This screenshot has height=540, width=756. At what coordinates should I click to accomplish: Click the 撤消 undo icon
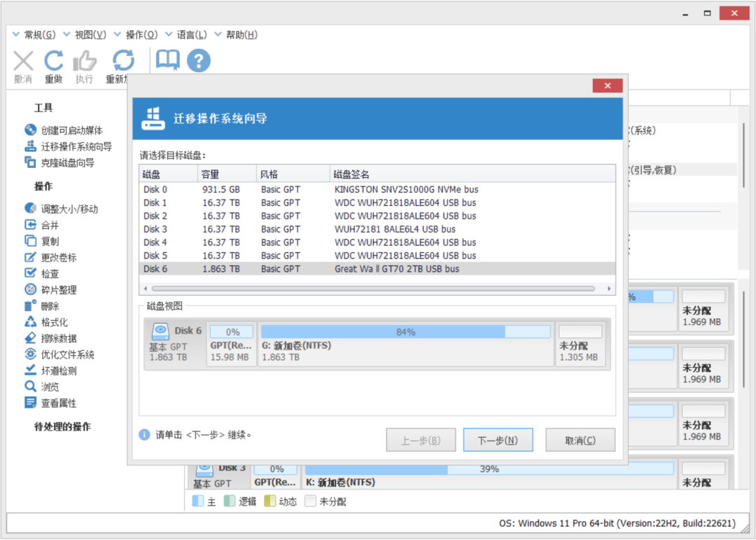coord(23,62)
